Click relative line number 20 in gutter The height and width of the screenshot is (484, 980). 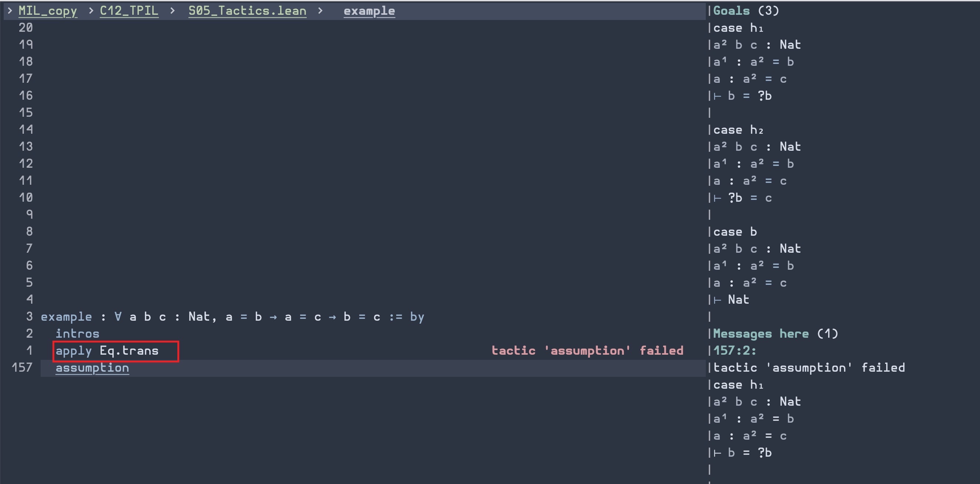point(26,28)
